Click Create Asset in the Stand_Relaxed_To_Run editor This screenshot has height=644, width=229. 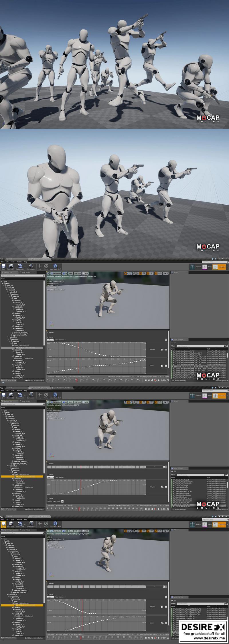click(x=20, y=525)
